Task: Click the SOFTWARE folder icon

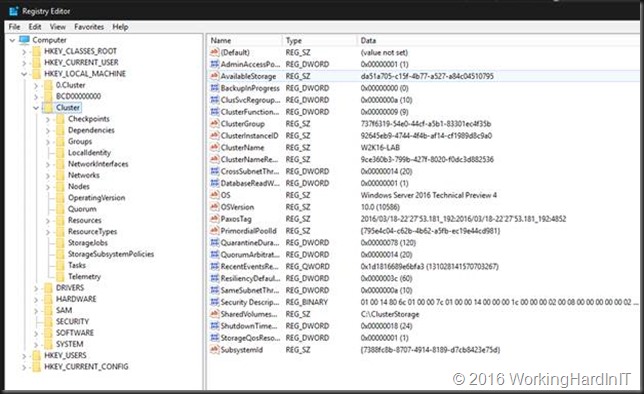Action: 49,333
